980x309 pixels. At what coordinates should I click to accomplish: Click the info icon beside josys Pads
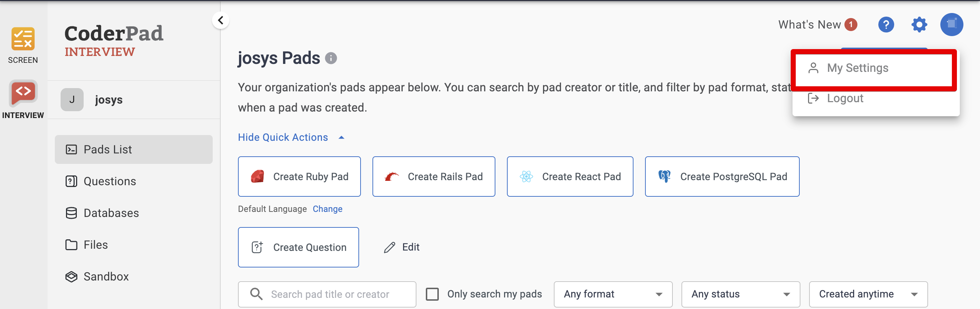click(x=331, y=58)
